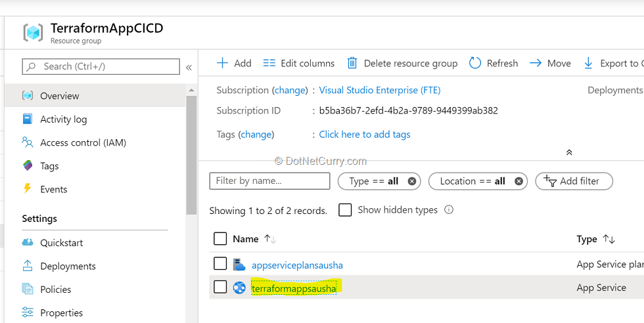Click the Add toolbar button
Screen dimensions: 644x323
(234, 63)
